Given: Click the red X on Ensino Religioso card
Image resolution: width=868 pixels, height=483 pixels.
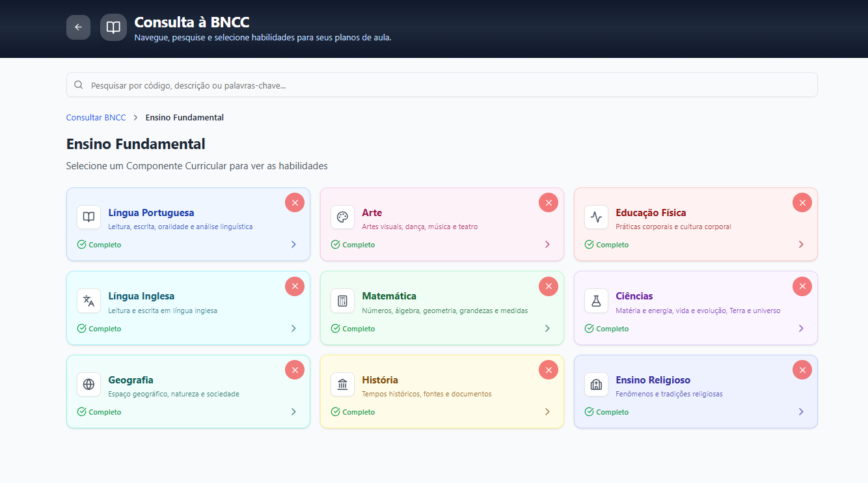Looking at the screenshot, I should pyautogui.click(x=802, y=370).
